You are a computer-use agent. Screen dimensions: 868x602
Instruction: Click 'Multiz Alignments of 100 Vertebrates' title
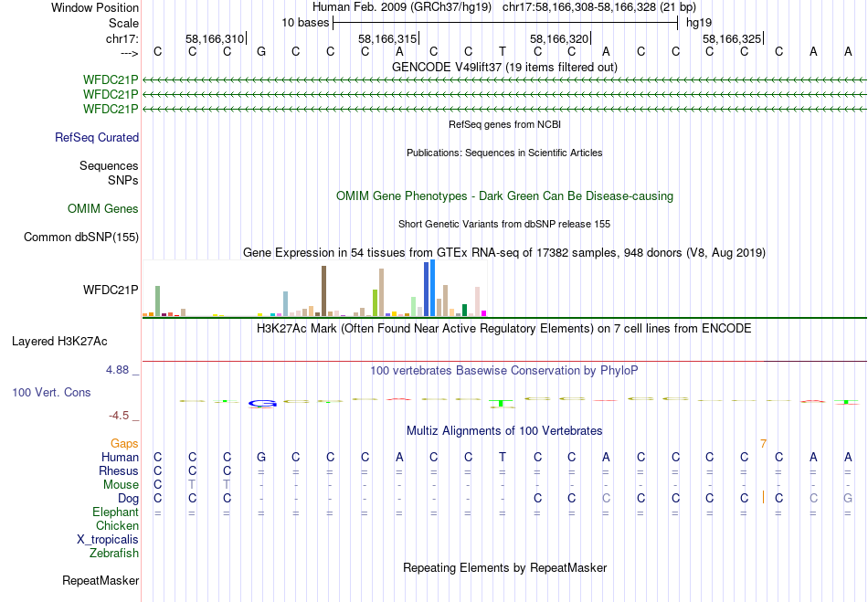504,431
